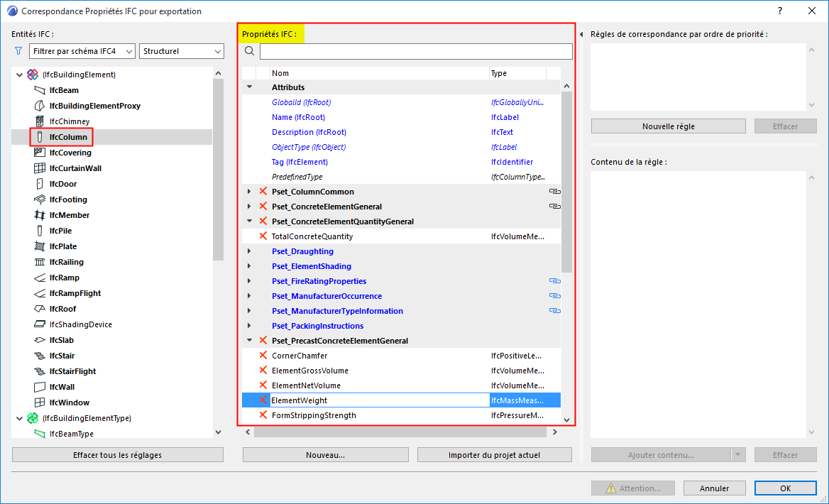The image size is (829, 504).
Task: Select the IfcRampFlight icon
Action: coord(40,293)
